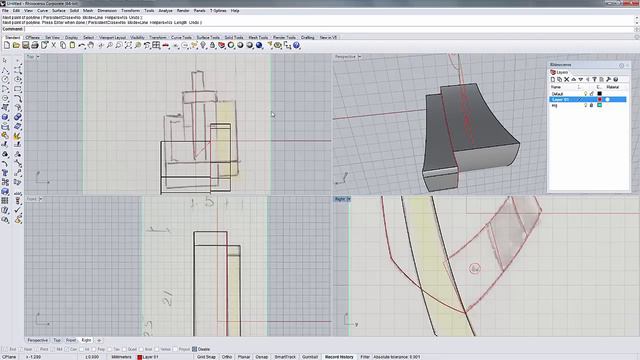Toggle Osnap in status bar
This screenshot has width=640, height=360.
tap(262, 357)
